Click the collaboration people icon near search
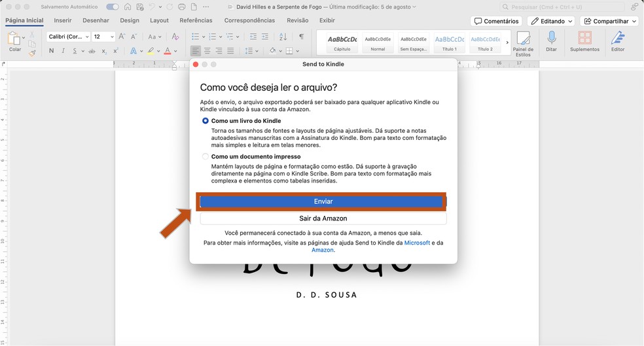Viewport: 644px width, 346px height. click(635, 7)
